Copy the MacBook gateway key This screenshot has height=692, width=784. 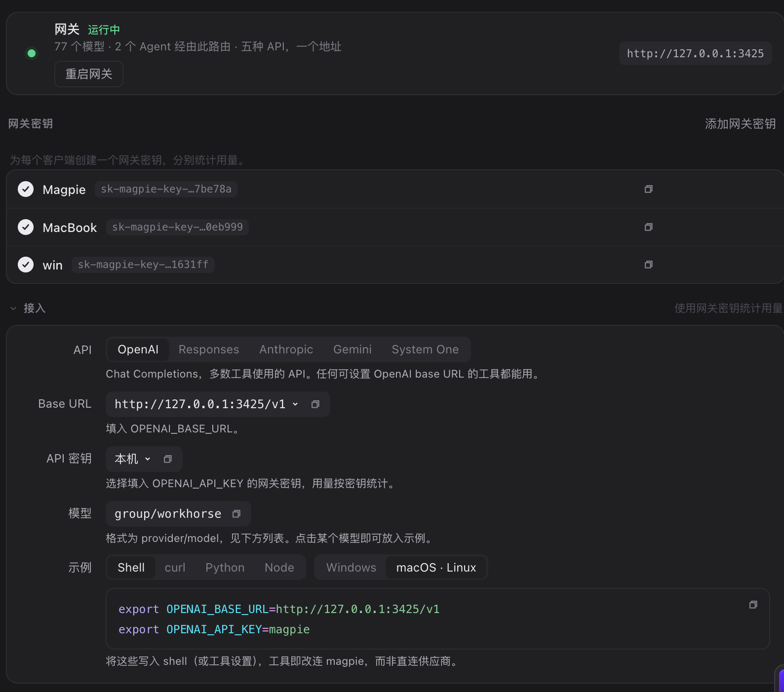tap(648, 227)
